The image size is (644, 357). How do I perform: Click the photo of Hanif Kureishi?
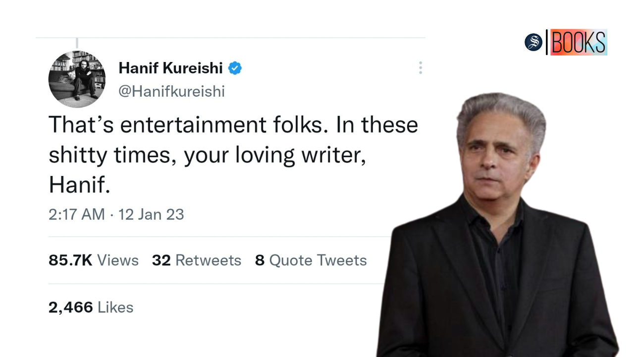(495, 198)
